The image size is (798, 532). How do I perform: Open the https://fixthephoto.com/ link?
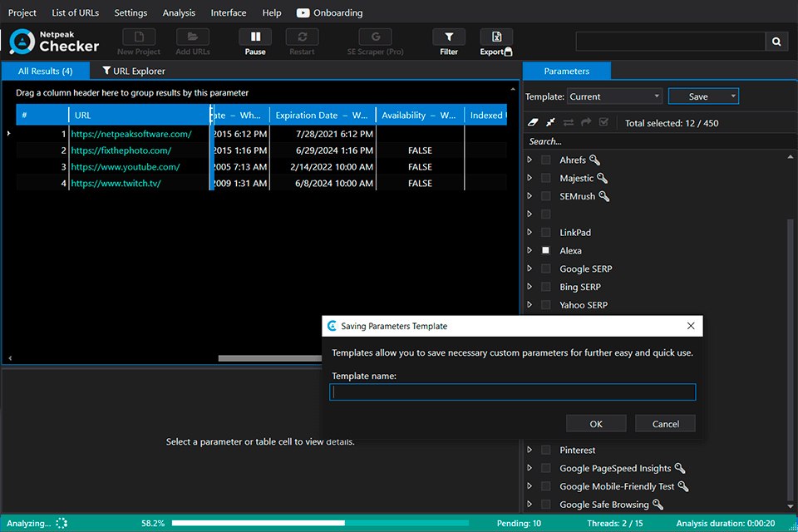tap(121, 150)
